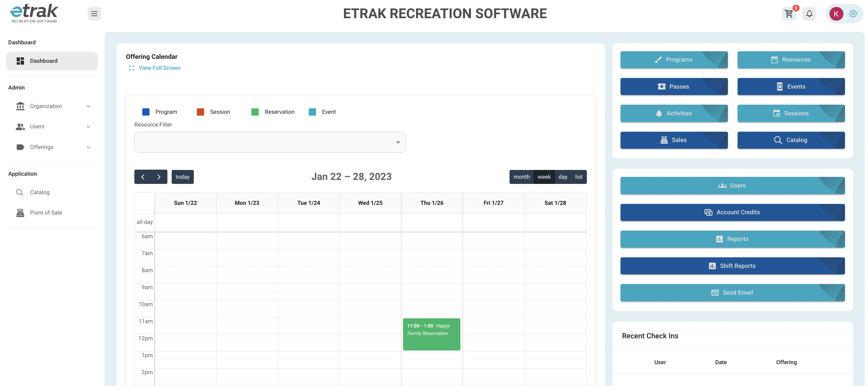Viewport: 868px width, 386px height.
Task: Click the calendar icon on Sessions button
Action: click(x=776, y=113)
